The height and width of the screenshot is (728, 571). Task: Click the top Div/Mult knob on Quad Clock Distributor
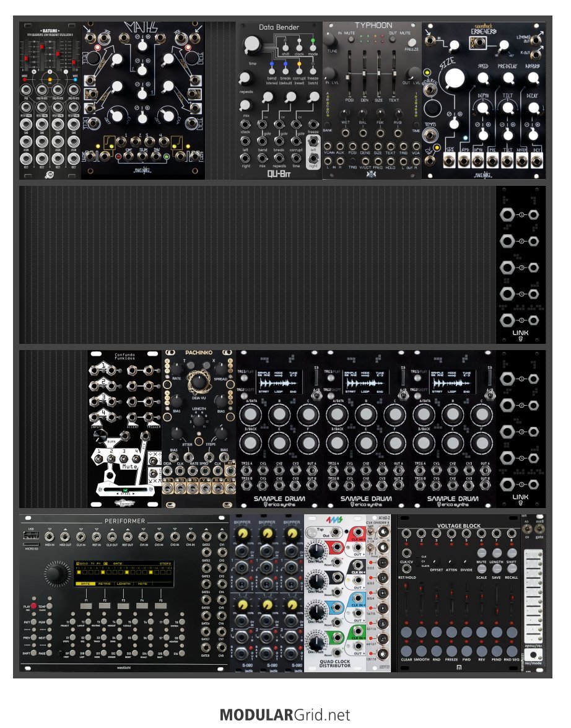pyautogui.click(x=316, y=551)
